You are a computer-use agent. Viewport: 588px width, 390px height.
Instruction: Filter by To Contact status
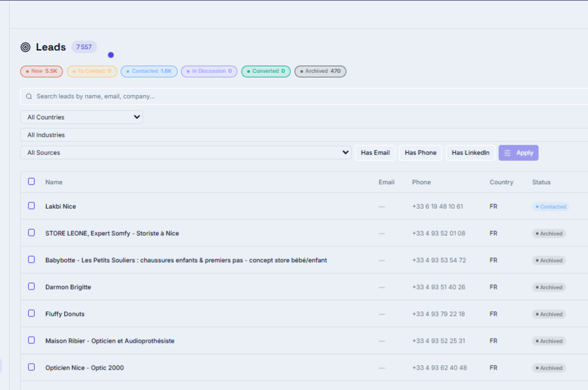click(x=92, y=72)
